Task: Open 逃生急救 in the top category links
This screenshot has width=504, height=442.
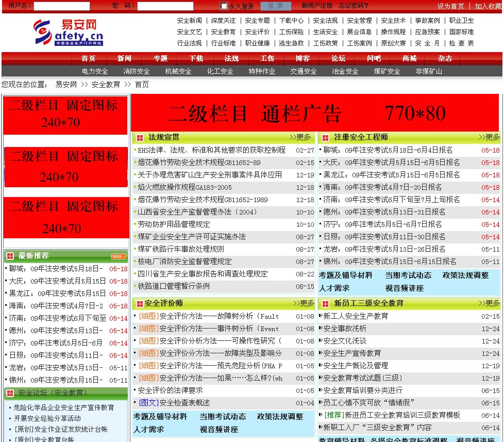Action: pos(291,43)
